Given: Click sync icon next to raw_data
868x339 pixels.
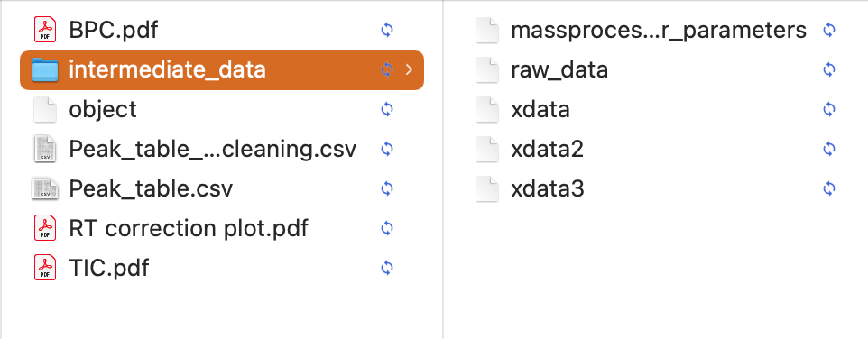Looking at the screenshot, I should [828, 69].
